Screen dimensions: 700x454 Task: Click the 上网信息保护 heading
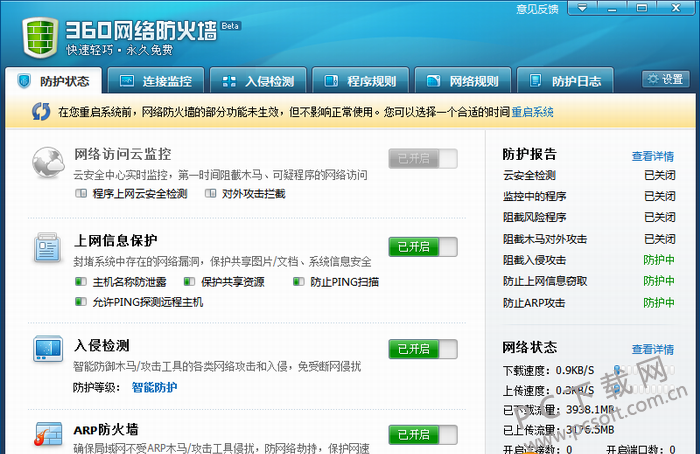[x=116, y=240]
